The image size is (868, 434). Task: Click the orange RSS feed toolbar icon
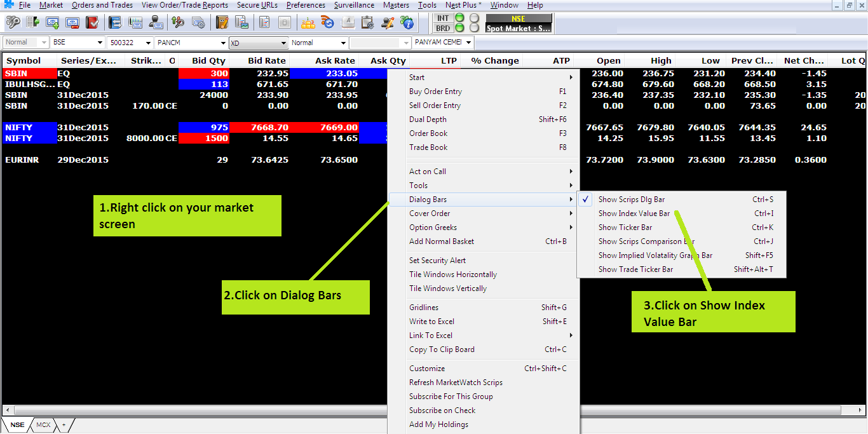click(x=328, y=23)
